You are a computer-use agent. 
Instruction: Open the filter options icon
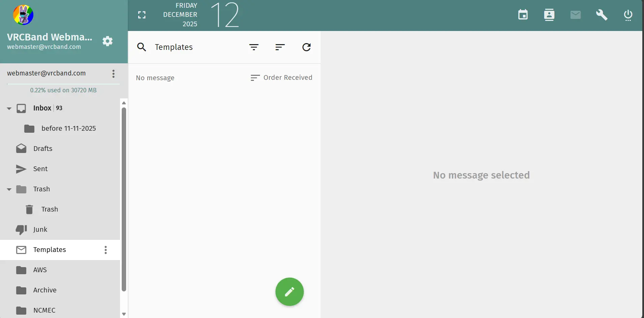click(x=254, y=47)
